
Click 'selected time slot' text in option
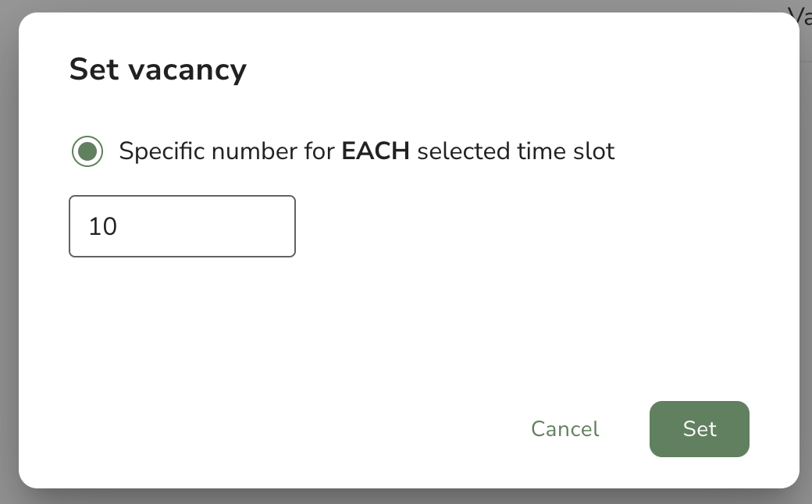[516, 151]
